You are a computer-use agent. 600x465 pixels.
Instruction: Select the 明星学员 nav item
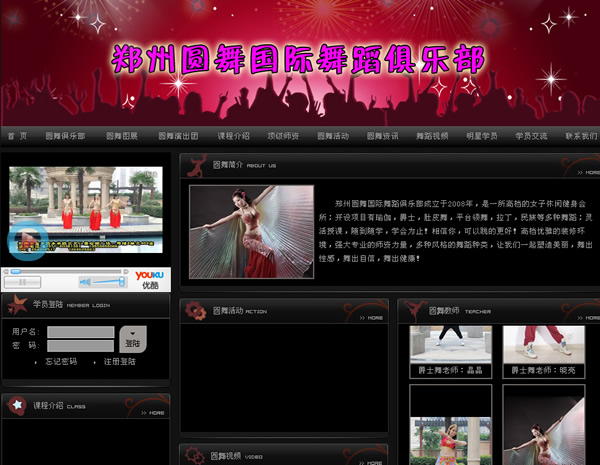click(482, 136)
